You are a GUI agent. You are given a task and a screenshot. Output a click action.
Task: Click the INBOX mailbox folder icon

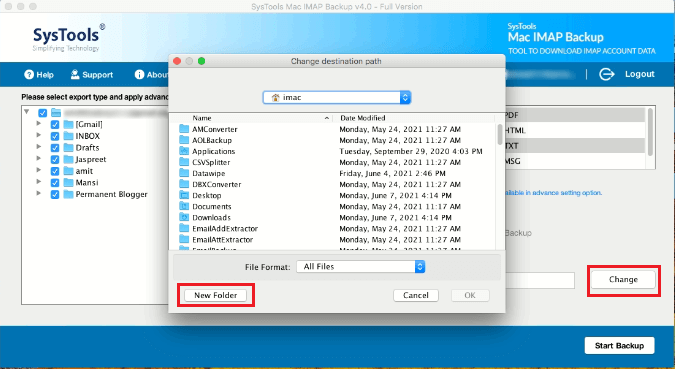tap(68, 136)
